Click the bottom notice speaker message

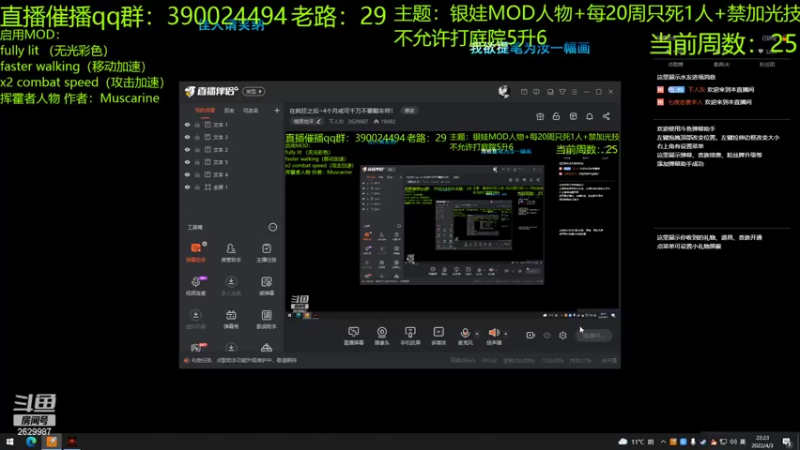pyautogui.click(x=240, y=360)
